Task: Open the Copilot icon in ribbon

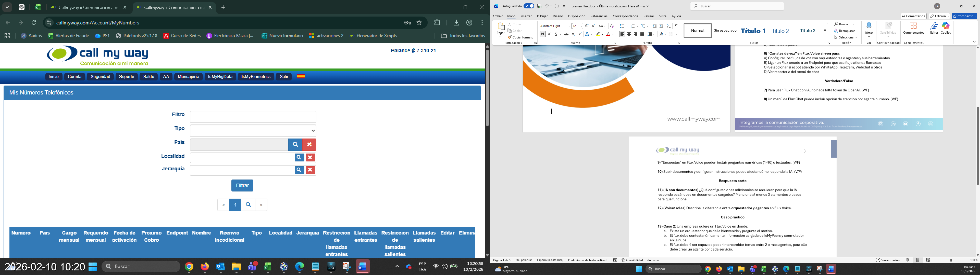Action: click(x=946, y=26)
